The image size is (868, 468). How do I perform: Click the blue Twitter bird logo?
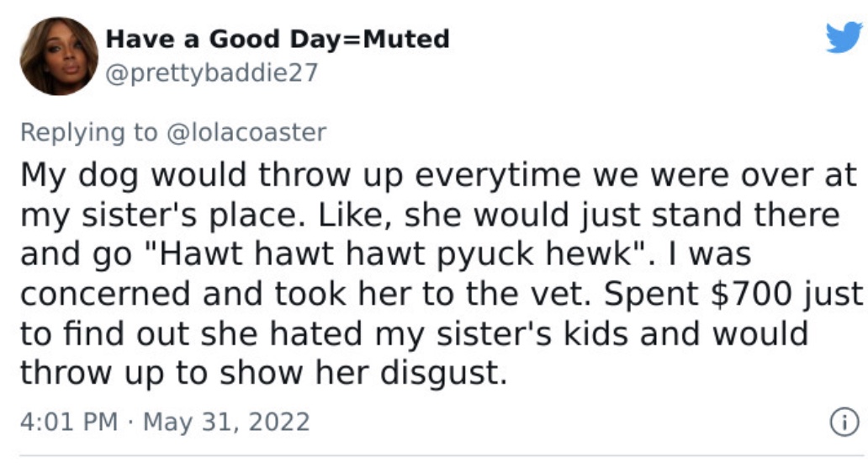pyautogui.click(x=844, y=37)
